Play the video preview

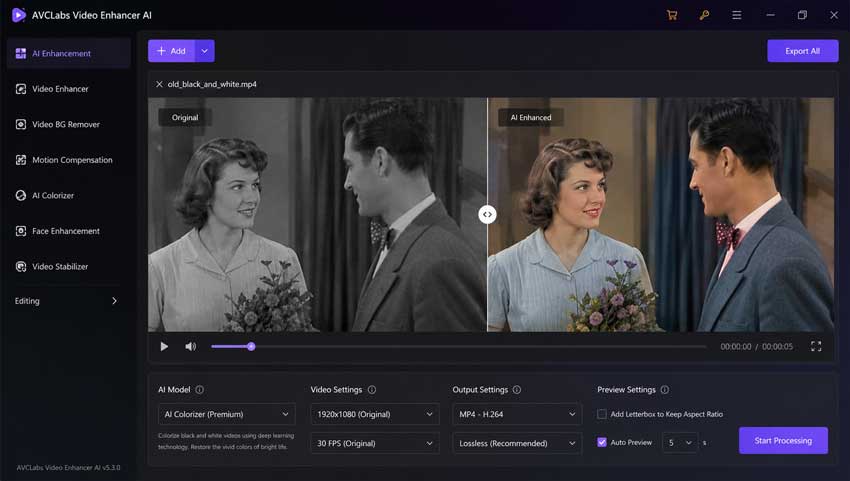point(164,347)
